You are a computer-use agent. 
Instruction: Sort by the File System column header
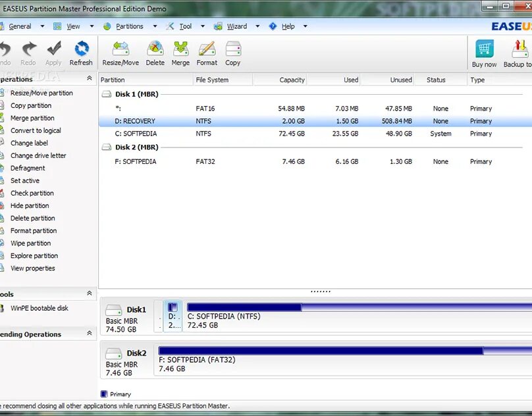(x=223, y=80)
